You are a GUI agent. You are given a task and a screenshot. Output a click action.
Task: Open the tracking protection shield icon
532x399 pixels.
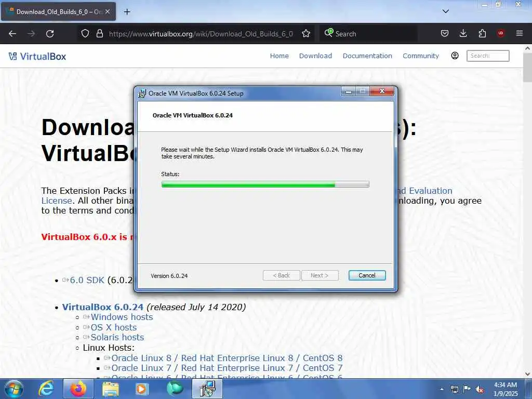pyautogui.click(x=85, y=34)
